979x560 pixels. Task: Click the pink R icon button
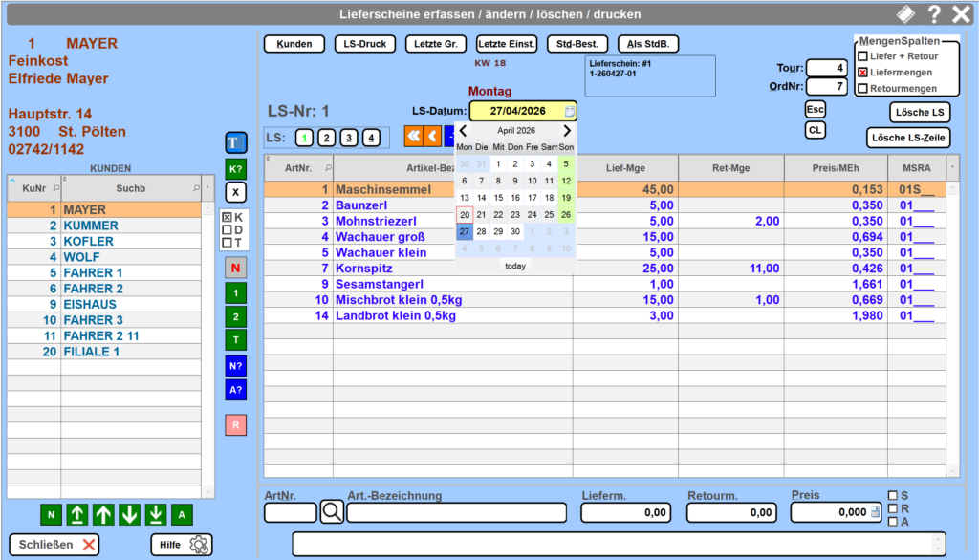pos(235,423)
